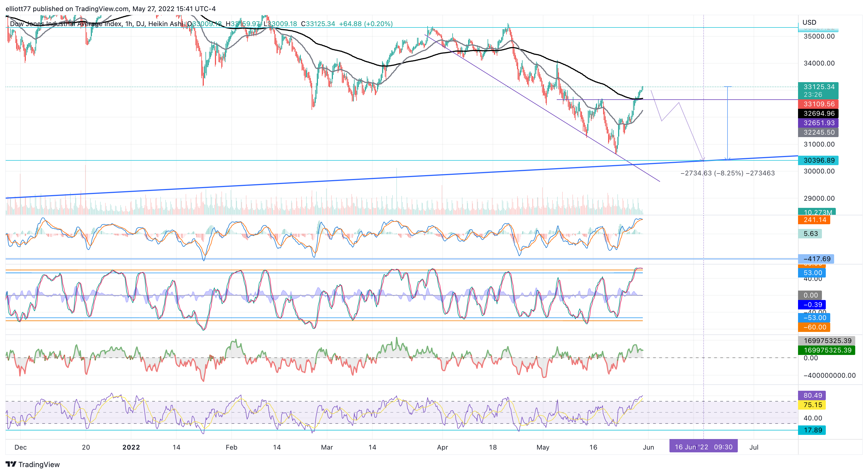Click the open value O33009.18
Image resolution: width=868 pixels, height=474 pixels.
(205, 24)
